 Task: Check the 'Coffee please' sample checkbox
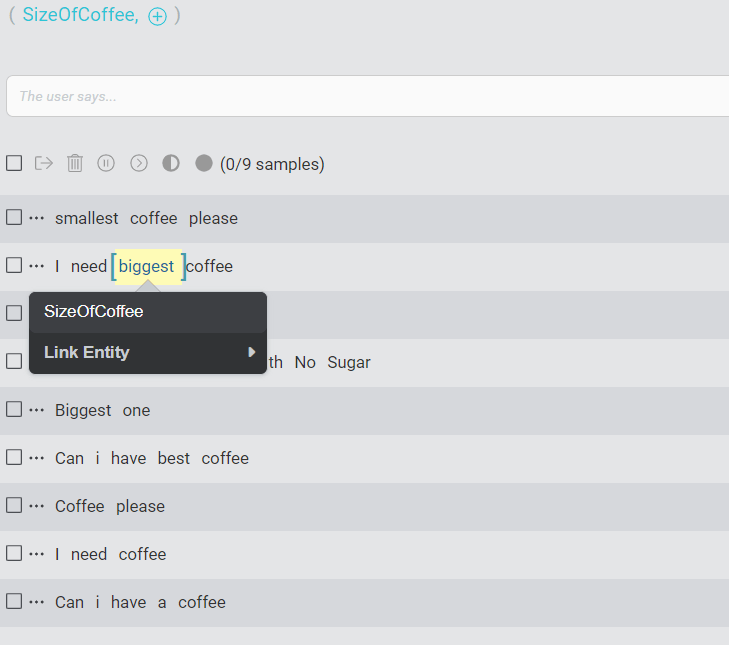click(14, 505)
